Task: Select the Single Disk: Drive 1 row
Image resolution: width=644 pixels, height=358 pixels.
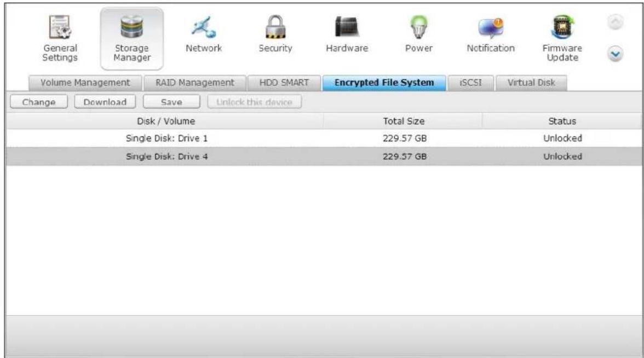Action: [x=324, y=138]
